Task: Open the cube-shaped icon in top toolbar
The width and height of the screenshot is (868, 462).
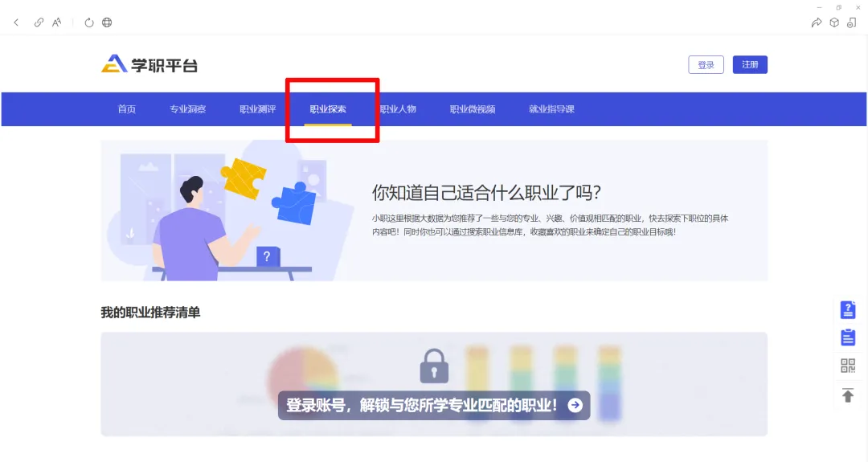Action: (x=834, y=22)
